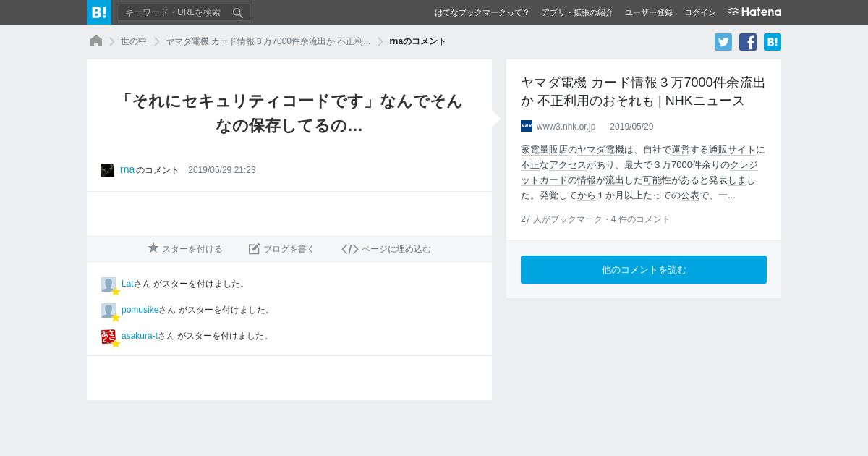This screenshot has height=456, width=868.
Task: Click 他のコメントを読む button
Action: click(644, 269)
